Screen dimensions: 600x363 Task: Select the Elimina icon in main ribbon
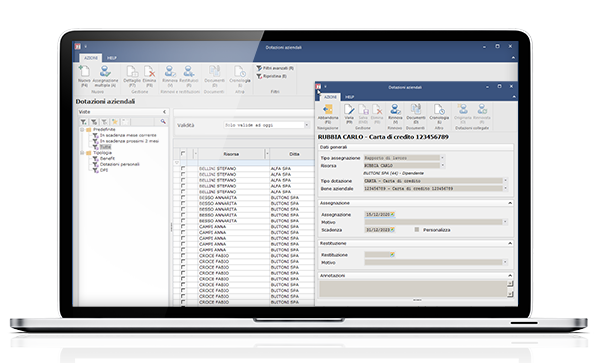point(149,72)
